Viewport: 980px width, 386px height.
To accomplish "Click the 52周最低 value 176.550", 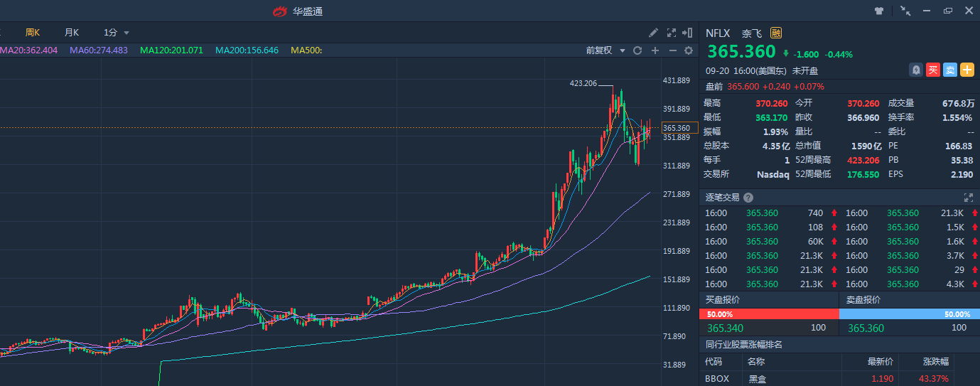I will click(x=863, y=174).
